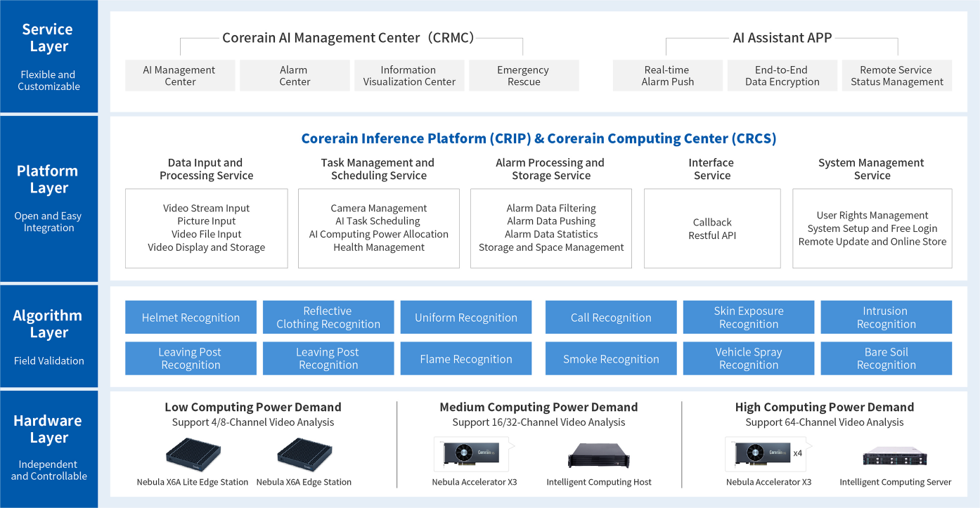Click the Video Stream Input entry

point(206,208)
